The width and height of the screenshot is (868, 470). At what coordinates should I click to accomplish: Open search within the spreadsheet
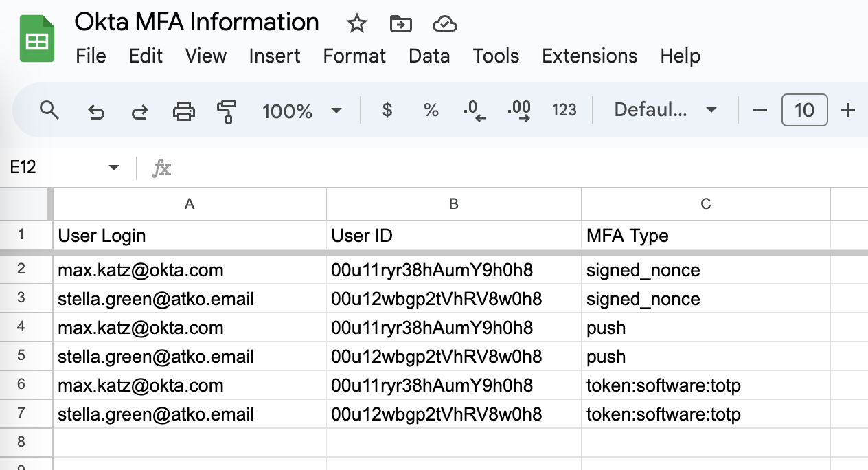(x=49, y=110)
